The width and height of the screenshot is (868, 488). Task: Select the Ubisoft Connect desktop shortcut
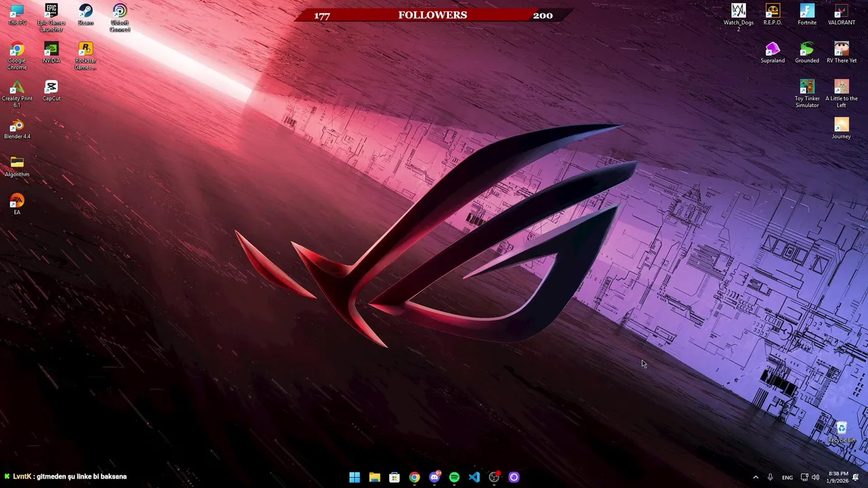(x=120, y=18)
